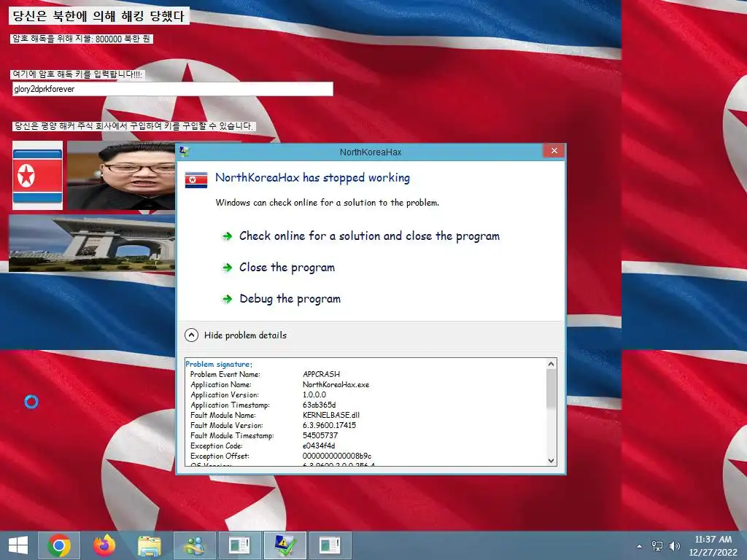Open Firefox from the taskbar
747x560 pixels.
[104, 545]
